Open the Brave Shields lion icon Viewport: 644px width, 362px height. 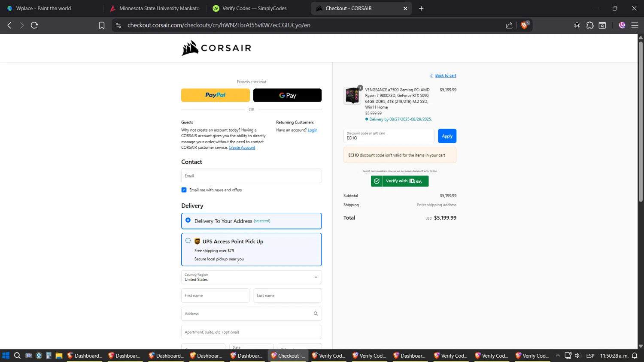pos(524,25)
